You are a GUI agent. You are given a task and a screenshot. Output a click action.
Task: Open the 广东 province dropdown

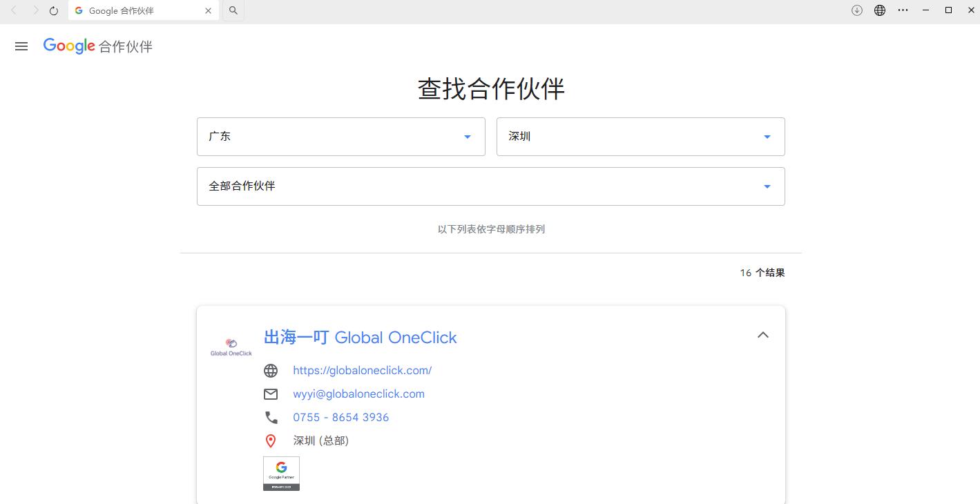click(x=340, y=137)
